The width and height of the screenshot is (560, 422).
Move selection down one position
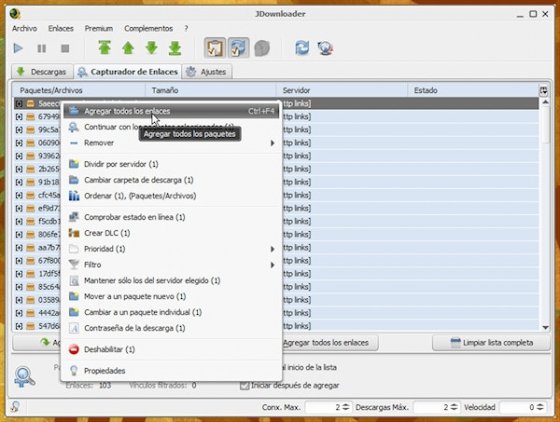click(152, 48)
